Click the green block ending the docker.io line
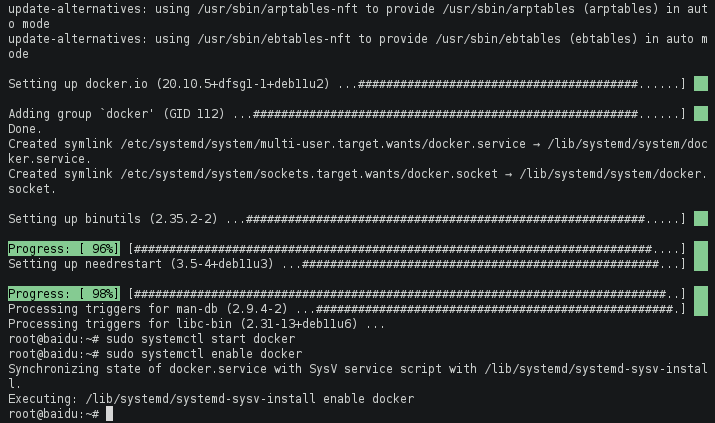The image size is (715, 423). pyautogui.click(x=700, y=84)
